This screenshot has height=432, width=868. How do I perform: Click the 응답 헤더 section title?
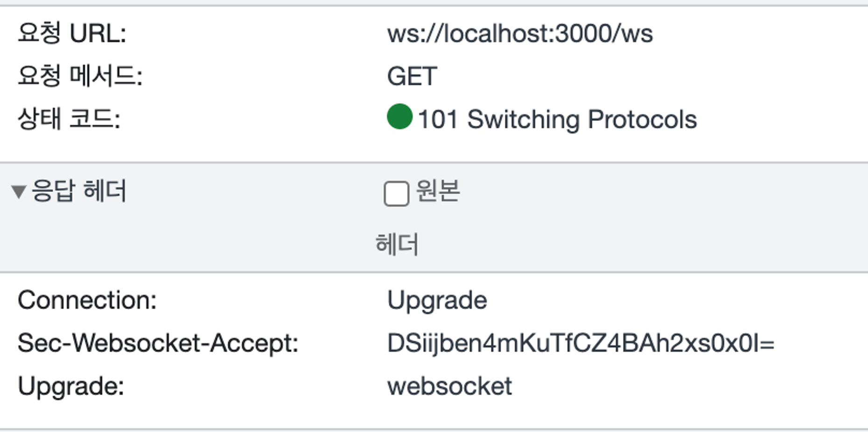pyautogui.click(x=79, y=191)
